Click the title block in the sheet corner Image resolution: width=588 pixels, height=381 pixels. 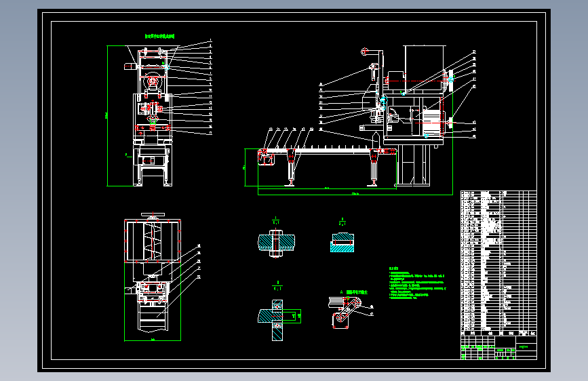tap(498, 348)
